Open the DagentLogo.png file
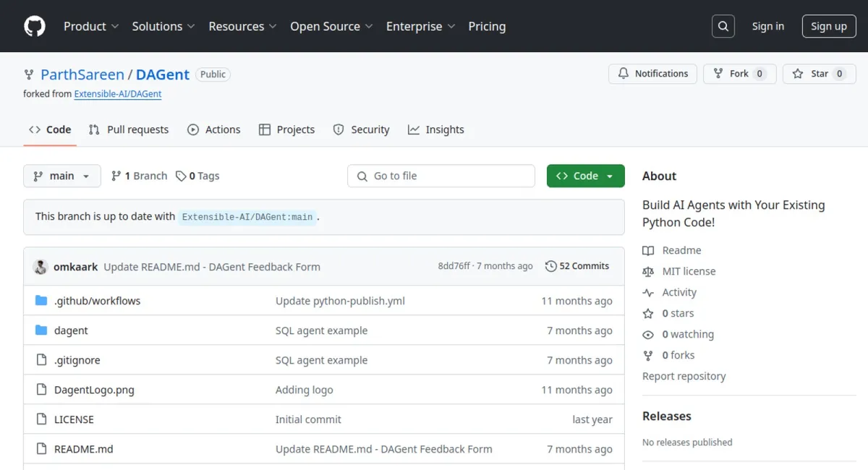The width and height of the screenshot is (868, 470). pos(94,390)
